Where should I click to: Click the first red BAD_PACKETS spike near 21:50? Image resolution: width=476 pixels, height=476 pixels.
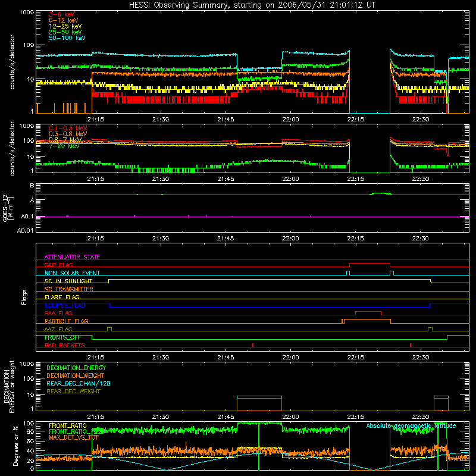(x=253, y=345)
